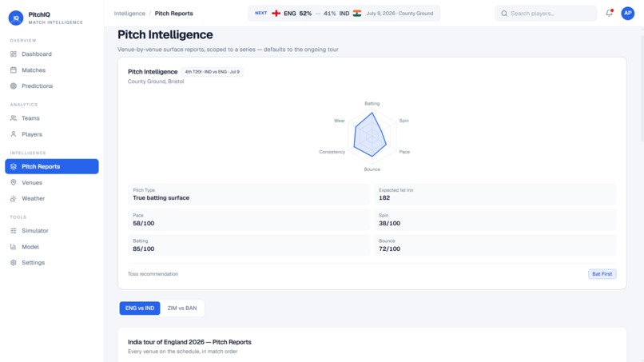This screenshot has height=362, width=644.
Task: Click 'County Ground, Bristol' text
Action: point(156,82)
